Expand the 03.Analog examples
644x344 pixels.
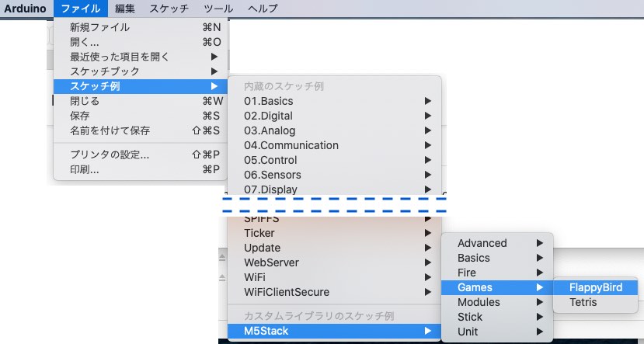tap(335, 130)
